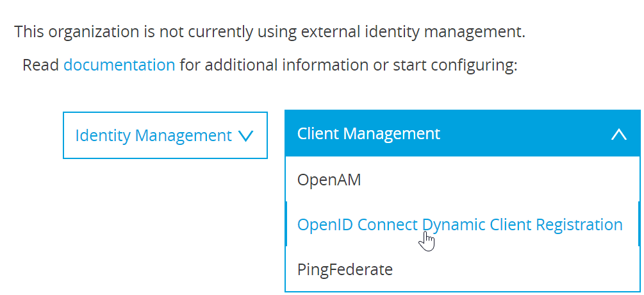644x295 pixels.
Task: Close the Client Management menu with its arrow
Action: (x=618, y=134)
